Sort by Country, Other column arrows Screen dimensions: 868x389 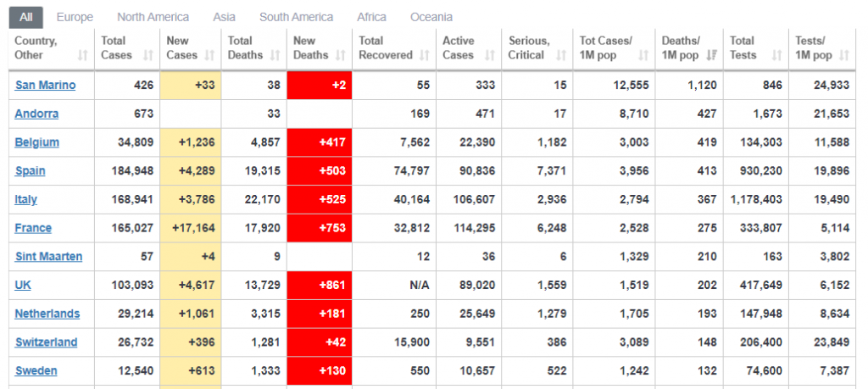(x=82, y=55)
